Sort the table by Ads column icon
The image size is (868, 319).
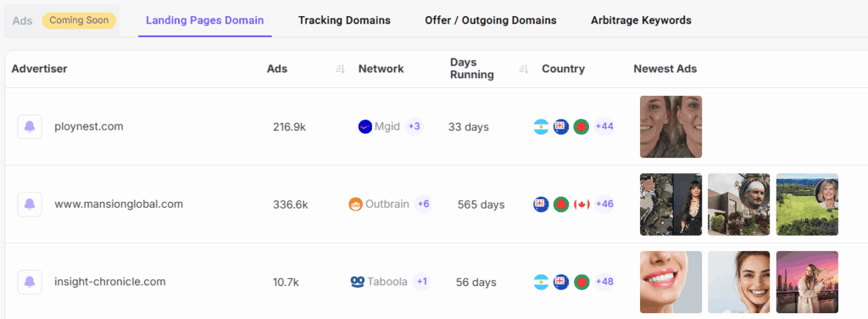pyautogui.click(x=340, y=70)
